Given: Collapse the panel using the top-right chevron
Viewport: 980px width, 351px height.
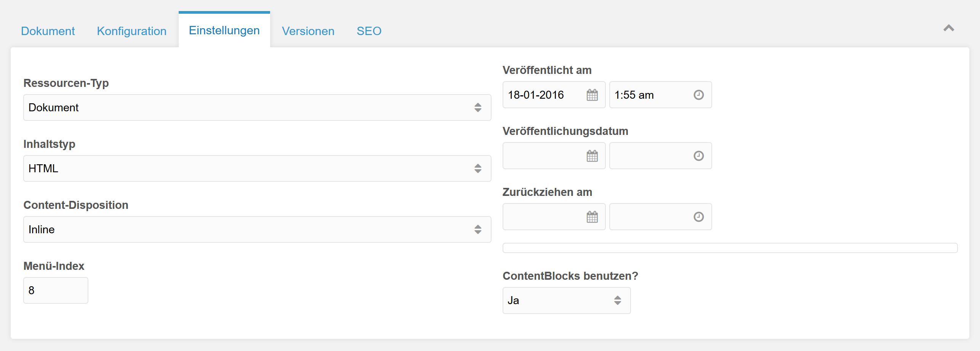Looking at the screenshot, I should pos(950,29).
